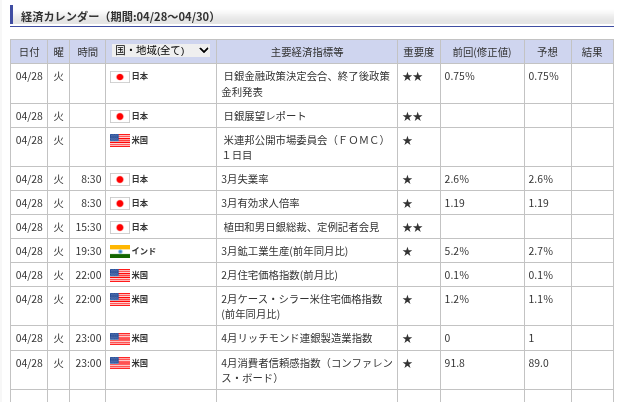Viewport: 619px width, 402px height.
Task: Click US flag in 消費者信頼感指数 row
Action: pyautogui.click(x=119, y=363)
